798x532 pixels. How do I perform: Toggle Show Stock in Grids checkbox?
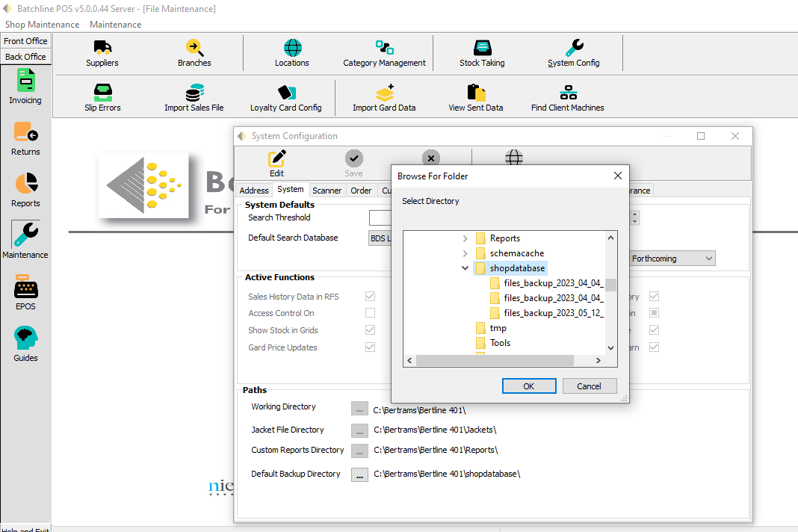370,330
